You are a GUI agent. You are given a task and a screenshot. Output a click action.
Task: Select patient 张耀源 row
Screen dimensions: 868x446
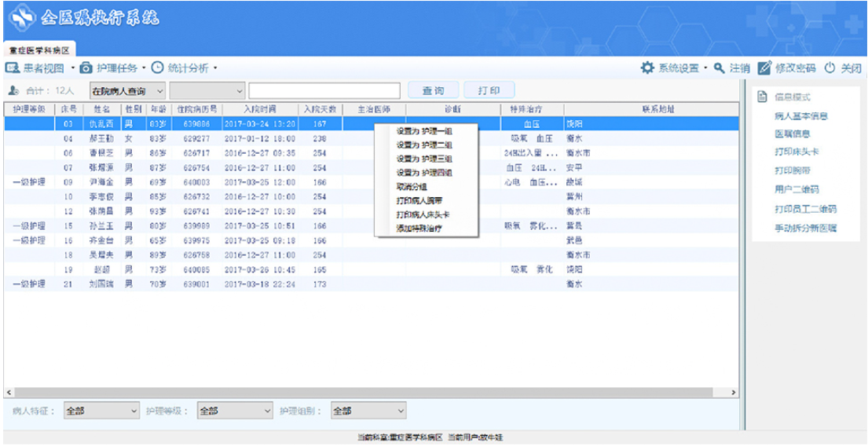click(371, 168)
